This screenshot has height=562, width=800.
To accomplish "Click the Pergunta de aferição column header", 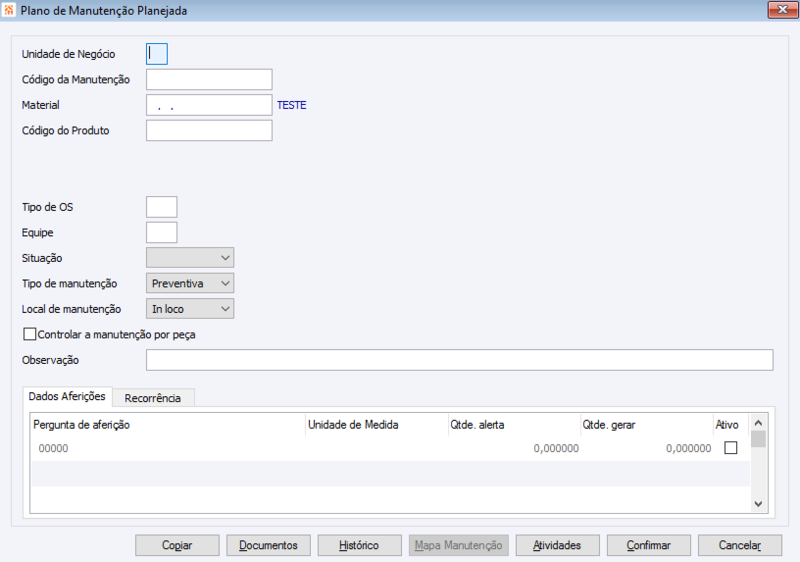I will tap(168, 425).
